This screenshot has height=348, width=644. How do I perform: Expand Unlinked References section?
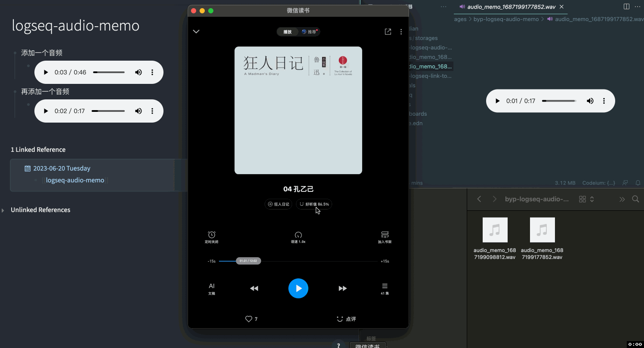click(x=3, y=210)
